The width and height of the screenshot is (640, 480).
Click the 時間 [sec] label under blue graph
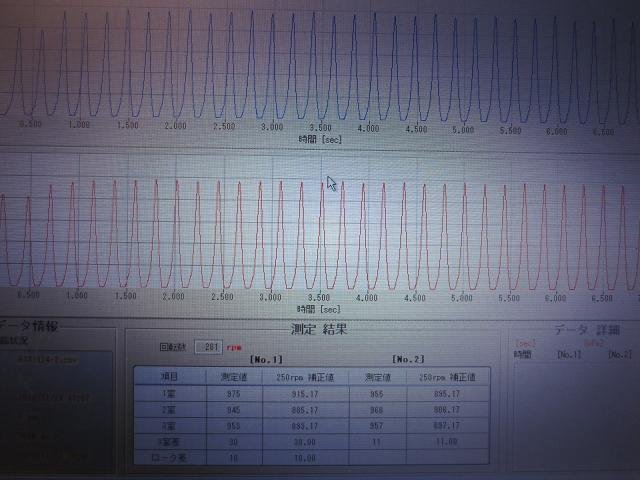click(x=320, y=139)
